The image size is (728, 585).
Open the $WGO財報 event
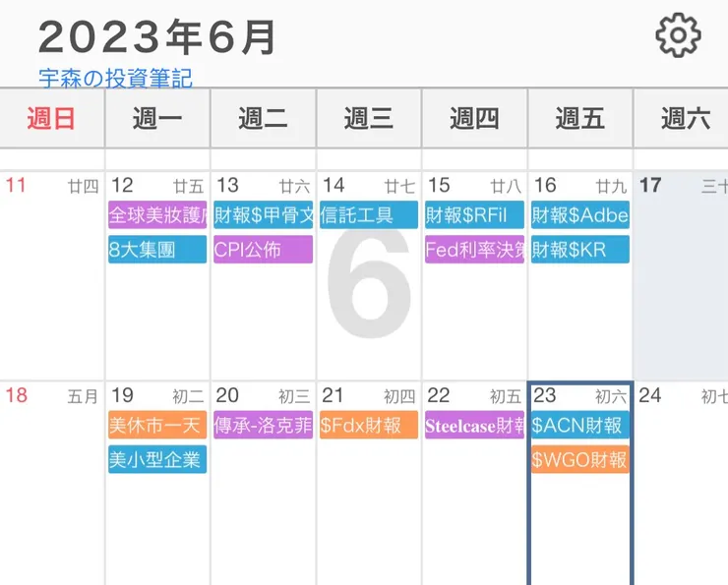tap(580, 459)
